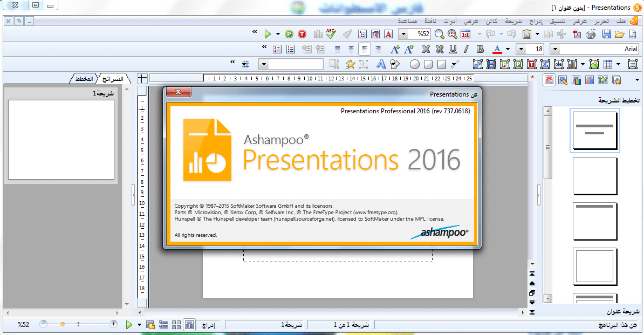This screenshot has width=644, height=335.
Task: Export to PDF using the toolbar icon
Action: click(x=577, y=34)
